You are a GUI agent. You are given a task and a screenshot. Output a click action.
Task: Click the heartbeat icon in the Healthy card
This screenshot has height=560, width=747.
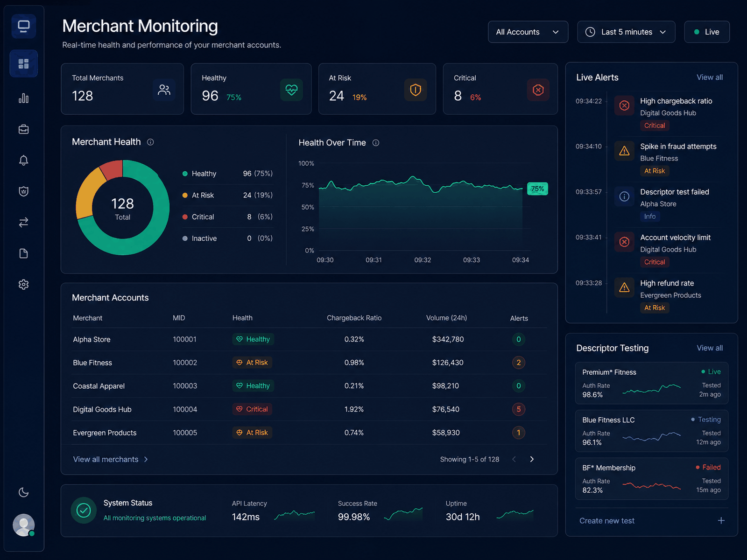click(x=291, y=90)
